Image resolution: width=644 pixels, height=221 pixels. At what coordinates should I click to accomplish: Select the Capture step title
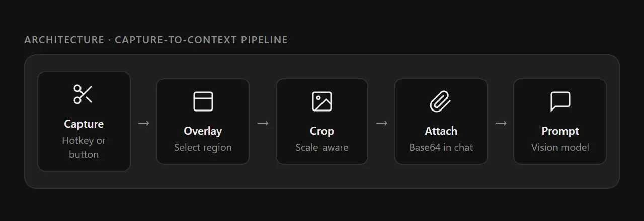84,124
